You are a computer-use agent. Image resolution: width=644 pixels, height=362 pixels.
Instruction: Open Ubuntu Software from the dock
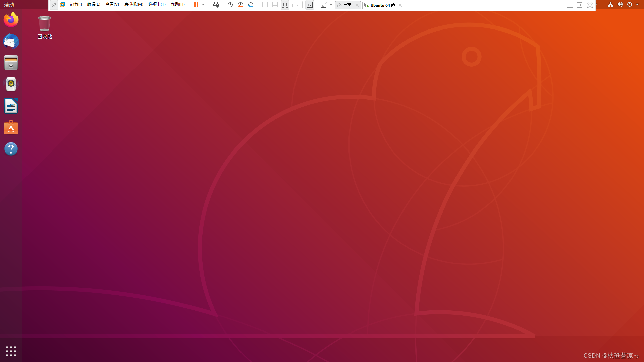coord(11,128)
